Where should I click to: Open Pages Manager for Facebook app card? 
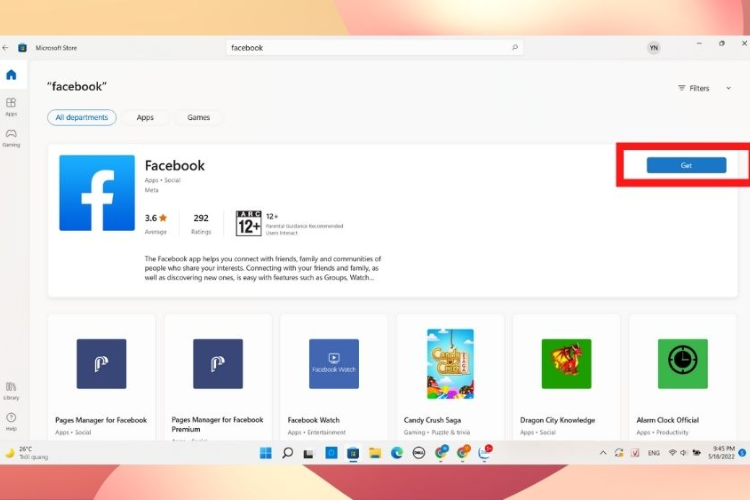[102, 377]
